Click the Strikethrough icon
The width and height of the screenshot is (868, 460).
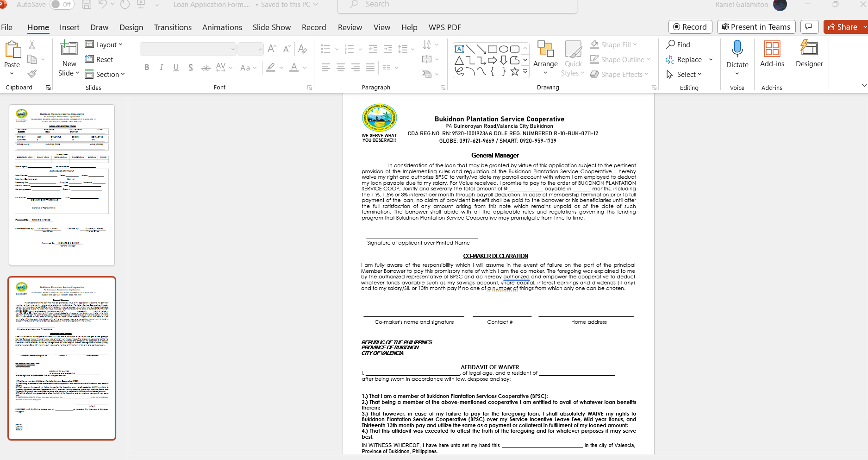(x=206, y=67)
